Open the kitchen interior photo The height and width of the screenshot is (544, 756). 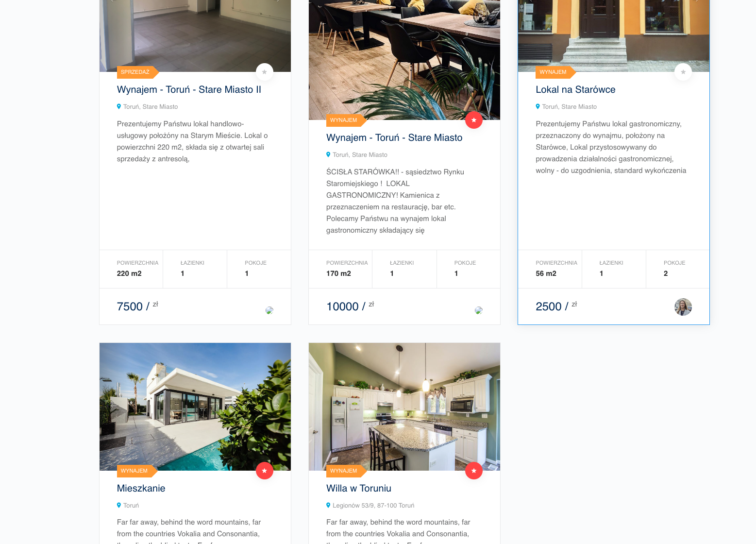pyautogui.click(x=404, y=407)
